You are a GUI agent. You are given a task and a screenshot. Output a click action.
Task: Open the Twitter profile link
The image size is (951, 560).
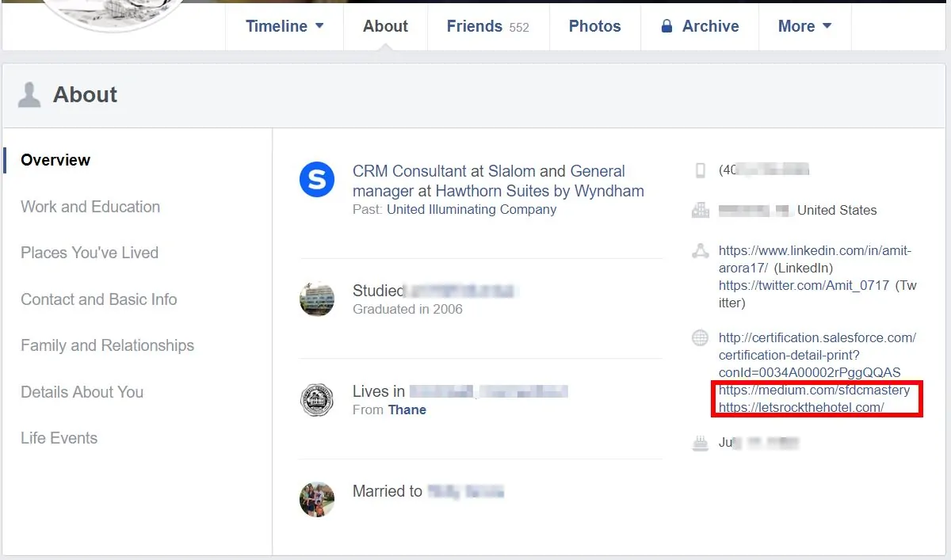click(800, 285)
